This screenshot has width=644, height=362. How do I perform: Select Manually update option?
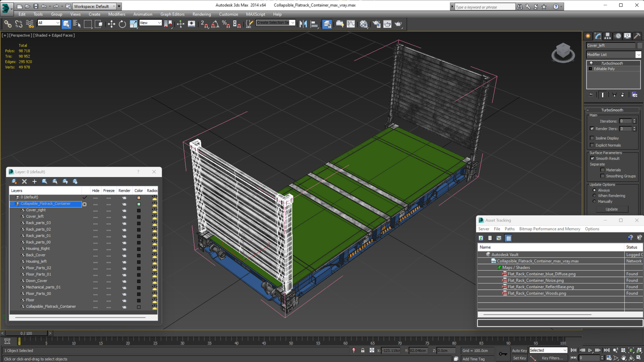coord(595,201)
